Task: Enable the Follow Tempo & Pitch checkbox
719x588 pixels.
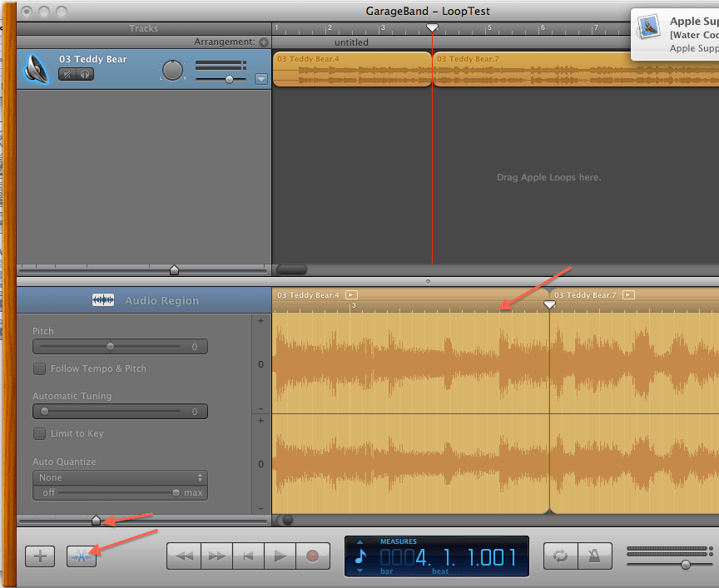Action: click(39, 368)
